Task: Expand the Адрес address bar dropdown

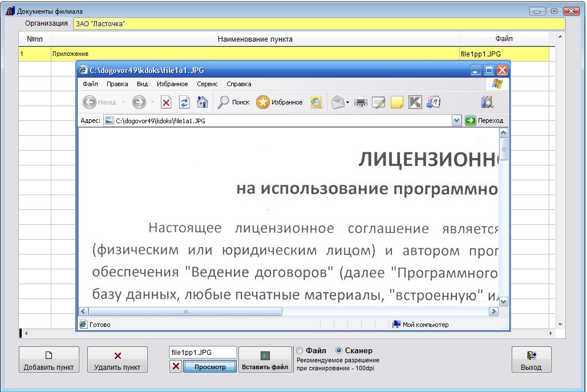Action: 456,121
